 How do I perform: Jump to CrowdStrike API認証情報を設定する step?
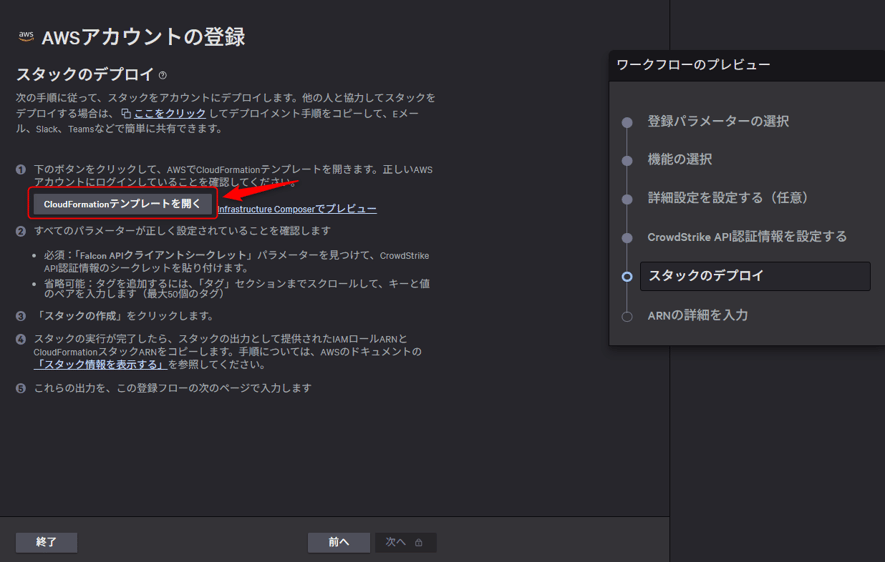coord(747,237)
